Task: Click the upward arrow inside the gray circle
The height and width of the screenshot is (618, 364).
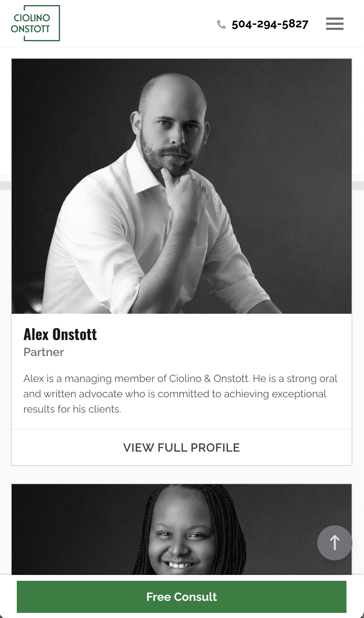Action: [x=335, y=542]
